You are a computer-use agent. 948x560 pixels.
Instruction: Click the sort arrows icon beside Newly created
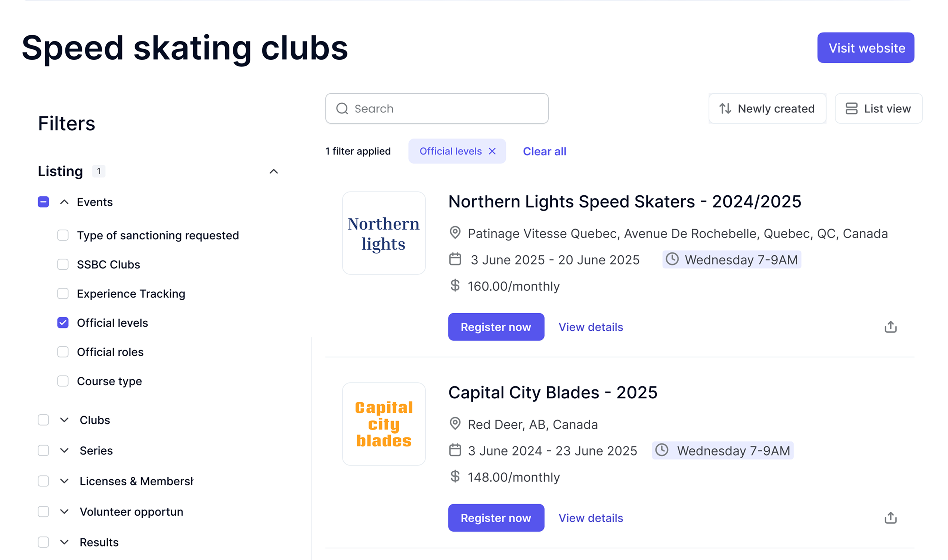(x=725, y=109)
